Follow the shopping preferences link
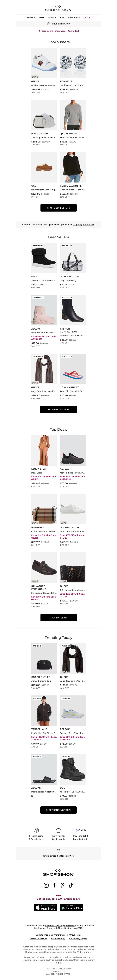 pos(84,224)
